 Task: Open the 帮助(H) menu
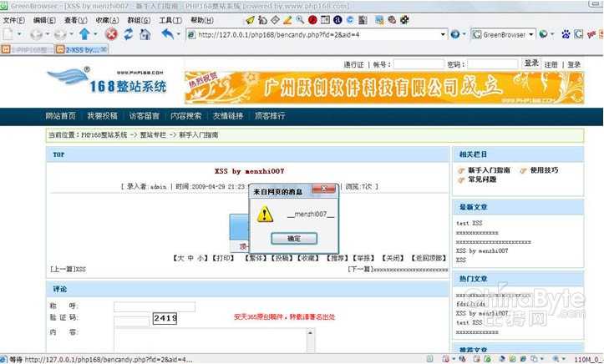202,20
